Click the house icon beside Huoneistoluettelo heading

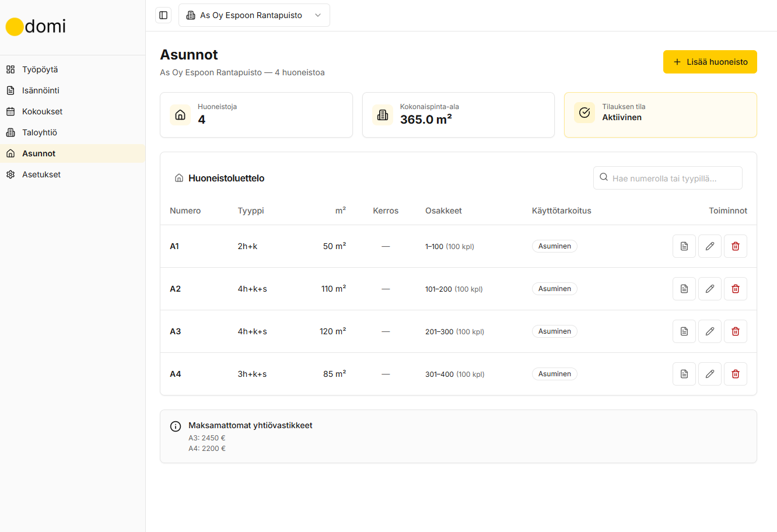point(179,178)
